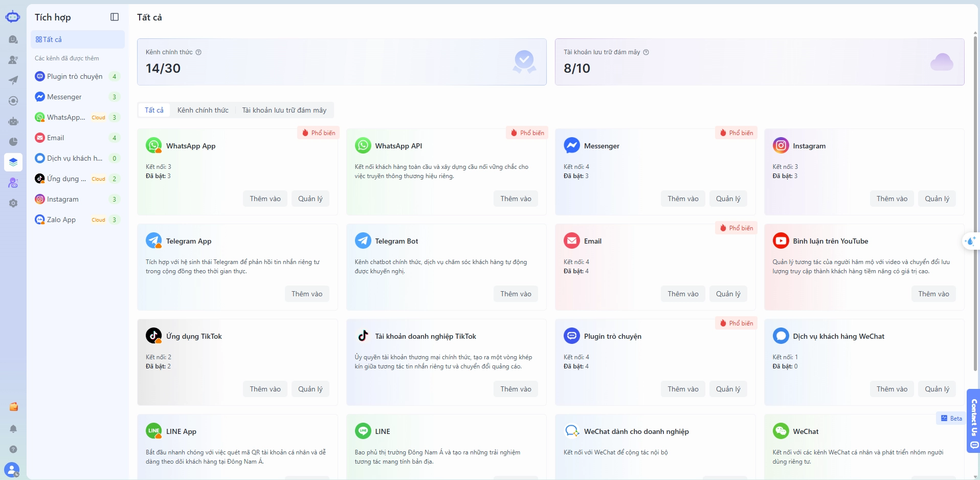Click the floating water-drop assistant icon
This screenshot has width=980, height=480.
coord(970,241)
